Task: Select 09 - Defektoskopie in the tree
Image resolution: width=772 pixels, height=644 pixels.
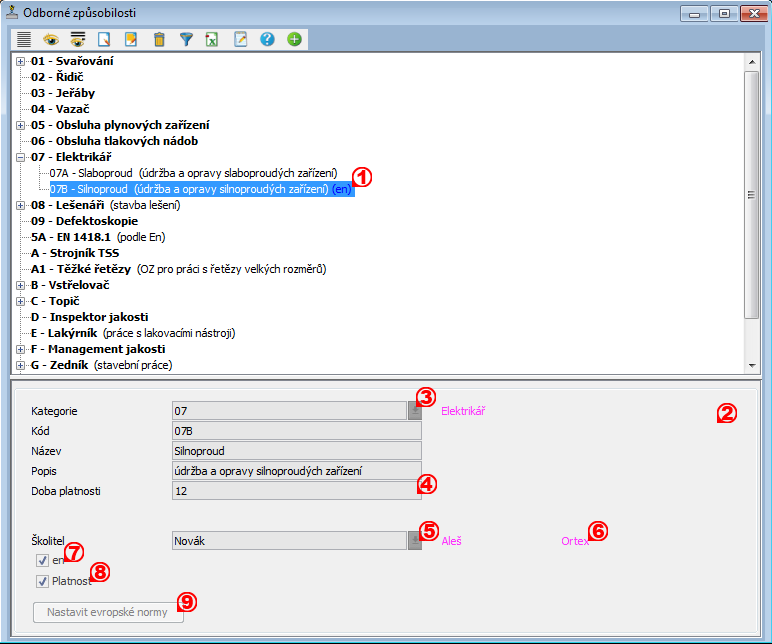Action: tap(84, 221)
